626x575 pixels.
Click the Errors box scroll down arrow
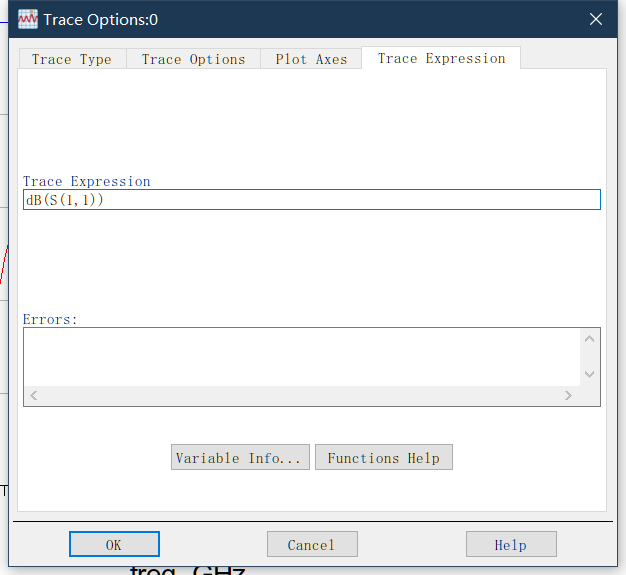590,374
